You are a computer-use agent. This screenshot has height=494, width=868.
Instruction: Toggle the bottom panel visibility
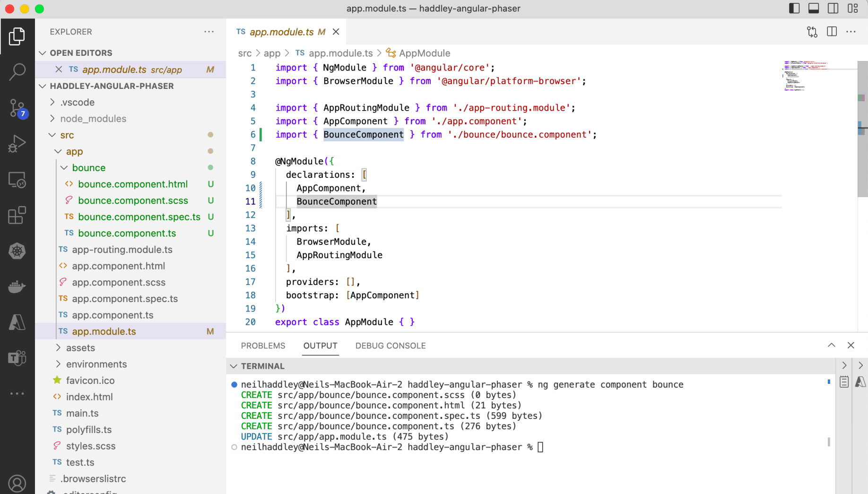(x=814, y=9)
